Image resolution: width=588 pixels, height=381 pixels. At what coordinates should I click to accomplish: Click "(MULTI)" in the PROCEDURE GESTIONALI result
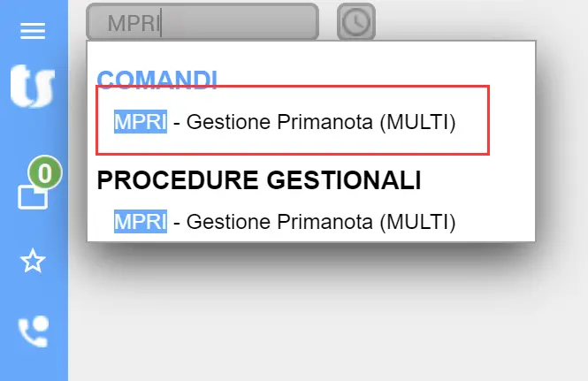[x=417, y=221]
